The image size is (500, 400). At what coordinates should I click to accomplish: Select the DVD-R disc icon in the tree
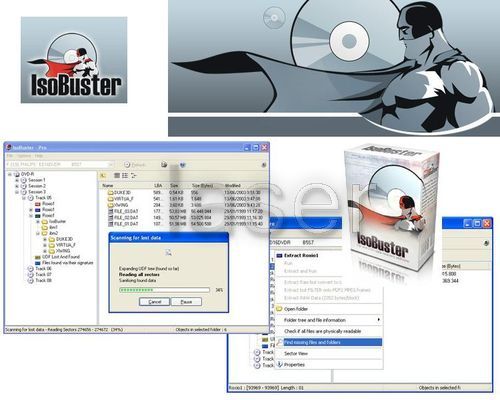point(17,174)
